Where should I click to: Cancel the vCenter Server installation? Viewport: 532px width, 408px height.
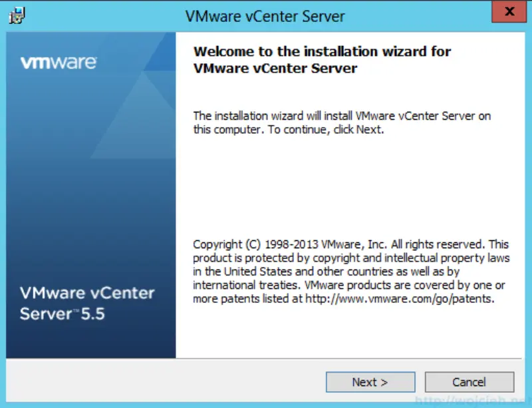point(469,382)
